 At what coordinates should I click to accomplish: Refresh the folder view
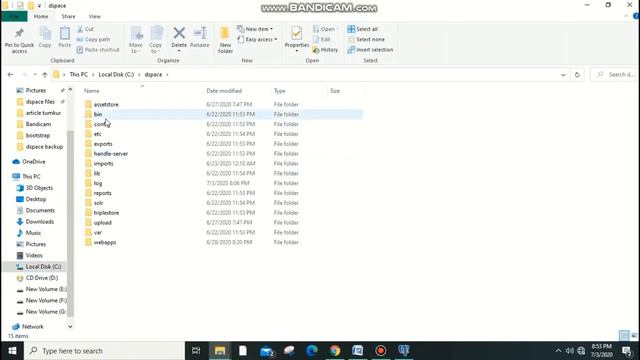click(x=577, y=75)
